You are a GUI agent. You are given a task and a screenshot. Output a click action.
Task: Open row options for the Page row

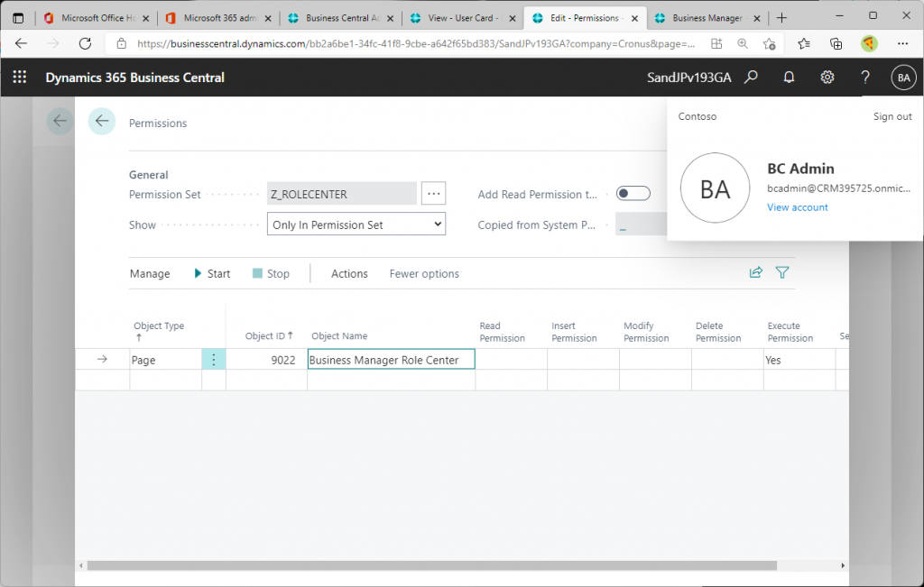(214, 360)
